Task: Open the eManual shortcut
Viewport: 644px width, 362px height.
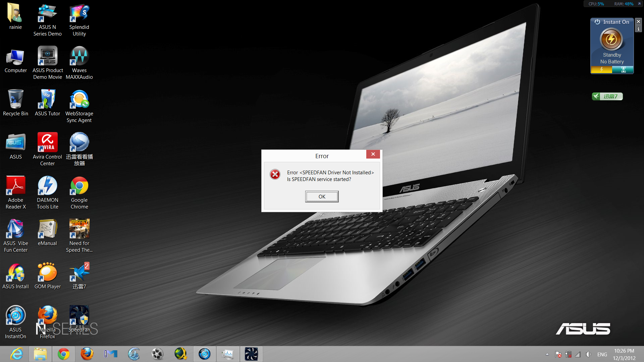Action: (x=47, y=233)
